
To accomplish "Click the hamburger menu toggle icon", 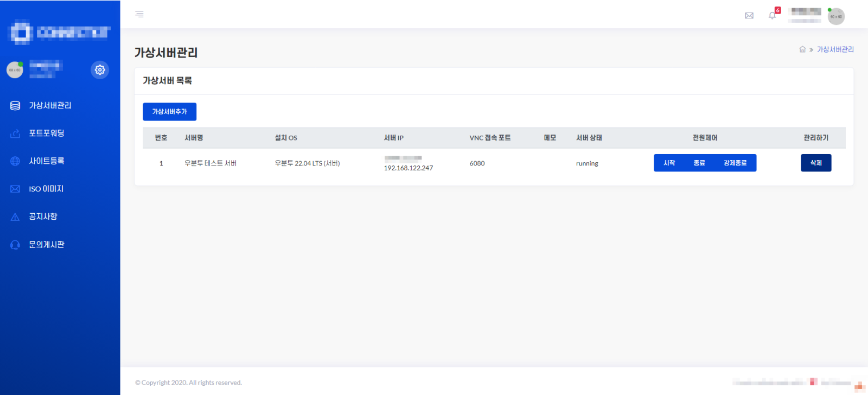I will [139, 14].
